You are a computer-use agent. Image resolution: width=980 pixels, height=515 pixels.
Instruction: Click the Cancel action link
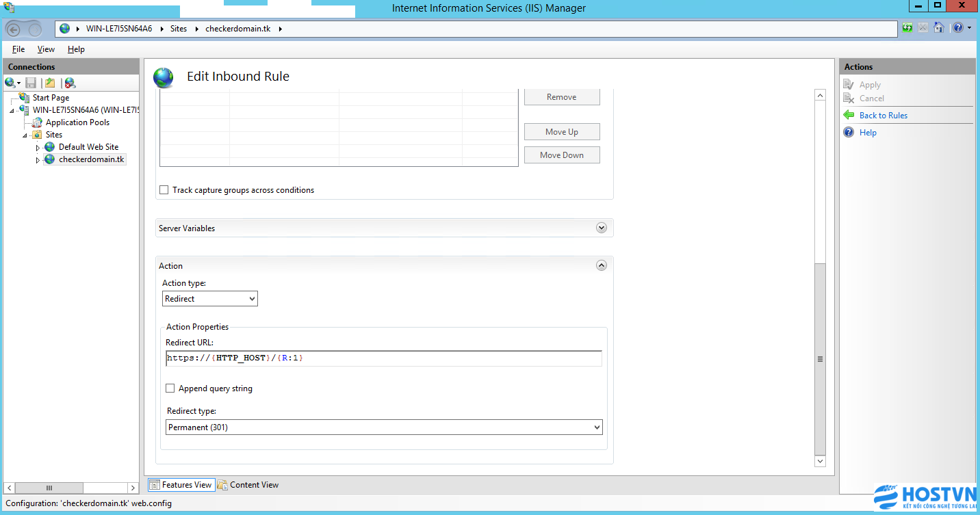click(872, 98)
